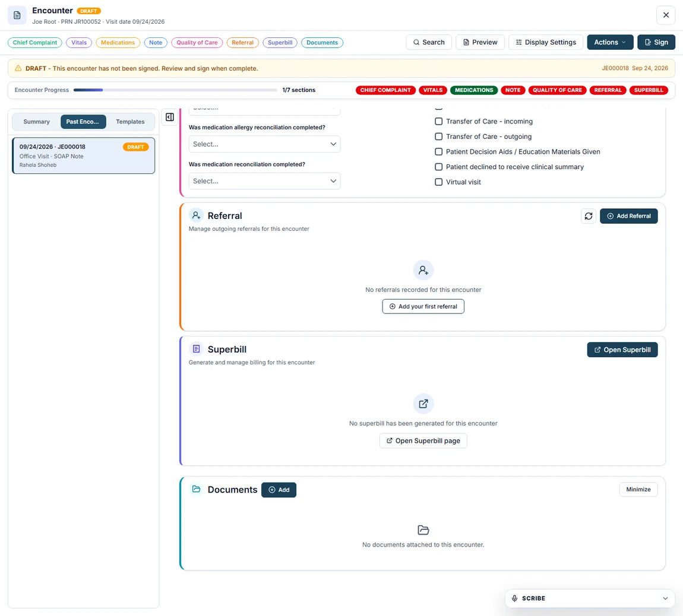
Task: Expand the Scribe panel chevron
Action: click(x=665, y=598)
